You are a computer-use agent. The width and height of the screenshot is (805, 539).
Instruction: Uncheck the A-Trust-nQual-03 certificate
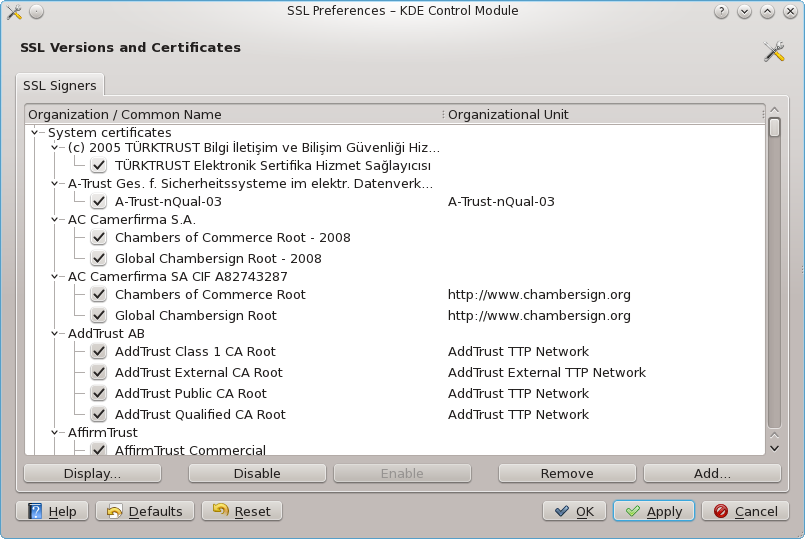coord(99,202)
